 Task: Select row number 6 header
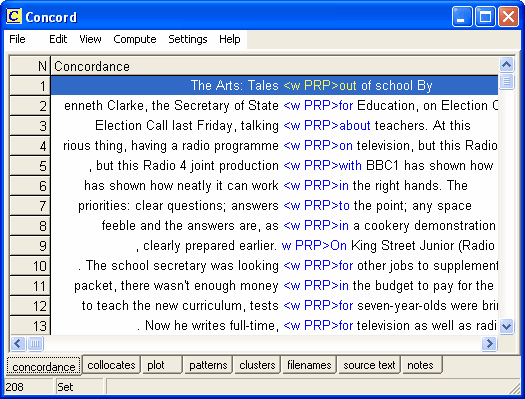[30, 186]
